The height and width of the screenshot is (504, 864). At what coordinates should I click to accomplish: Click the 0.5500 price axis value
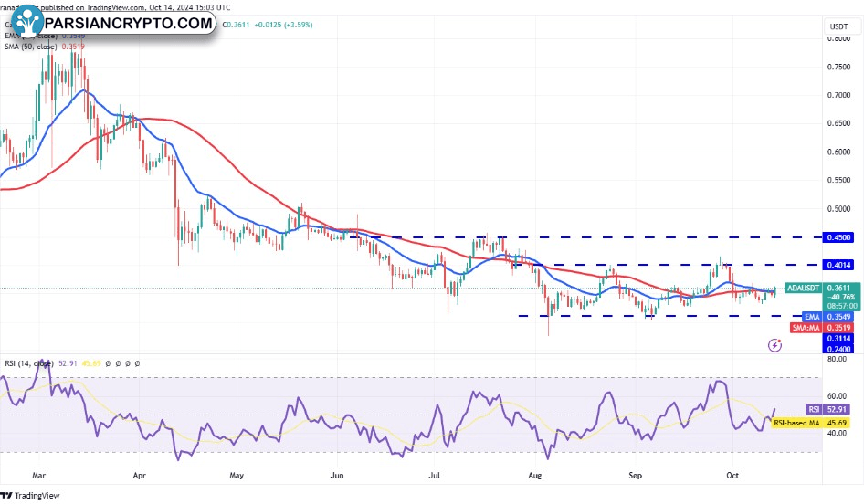(x=838, y=180)
